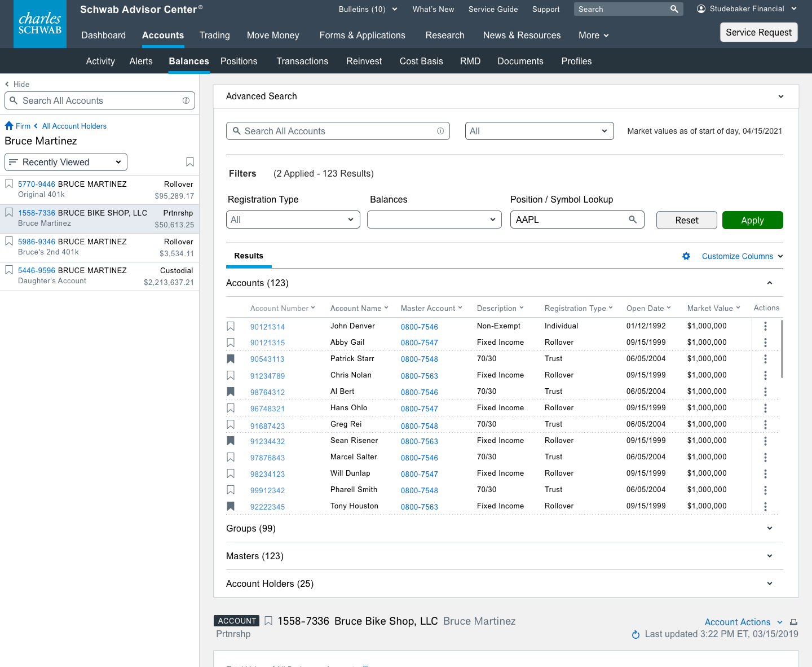Screen dimensions: 812x667
Task: Switch to the Cost Basis subtab
Action: [x=421, y=61]
